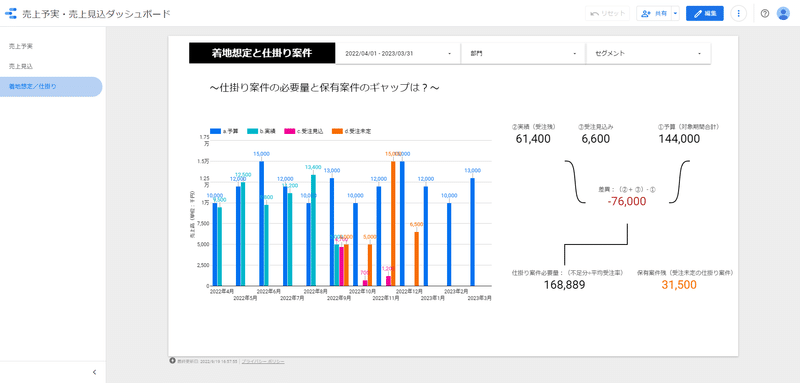800x383 pixels.
Task: Click the 共有 share button
Action: [x=654, y=14]
